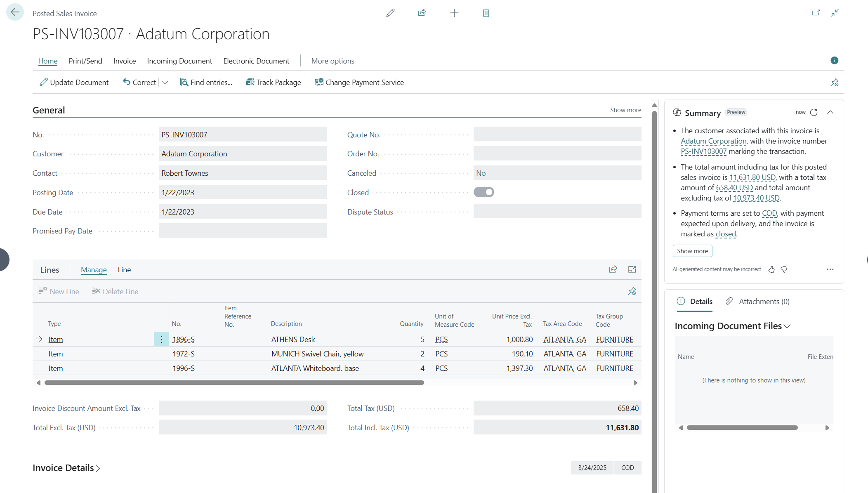Screen dimensions: 868x493
Task: Collapse the page with arrows icon
Action: pos(835,13)
